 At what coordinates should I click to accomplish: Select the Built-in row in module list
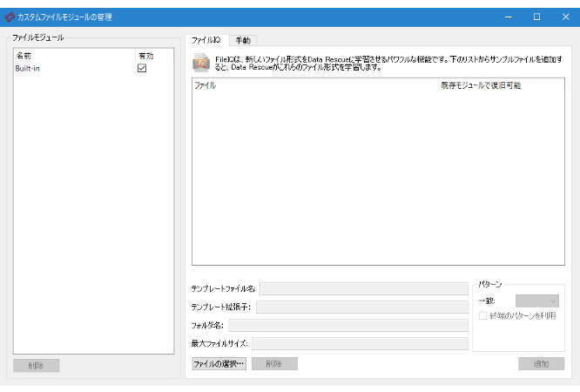tap(52, 68)
